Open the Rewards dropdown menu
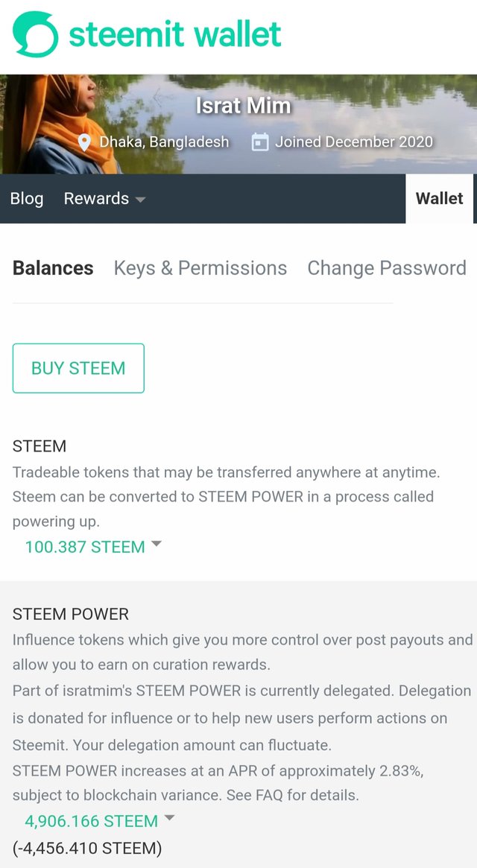Image resolution: width=477 pixels, height=868 pixels. click(x=104, y=199)
